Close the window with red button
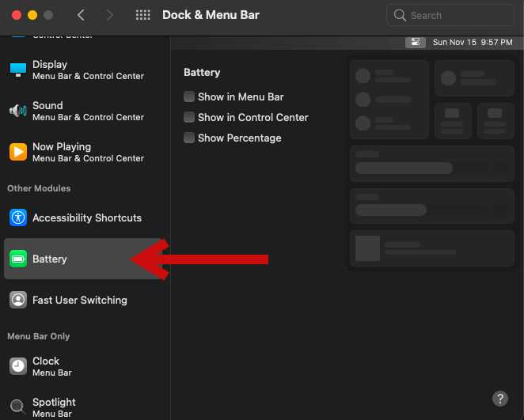524x420 pixels. [17, 15]
